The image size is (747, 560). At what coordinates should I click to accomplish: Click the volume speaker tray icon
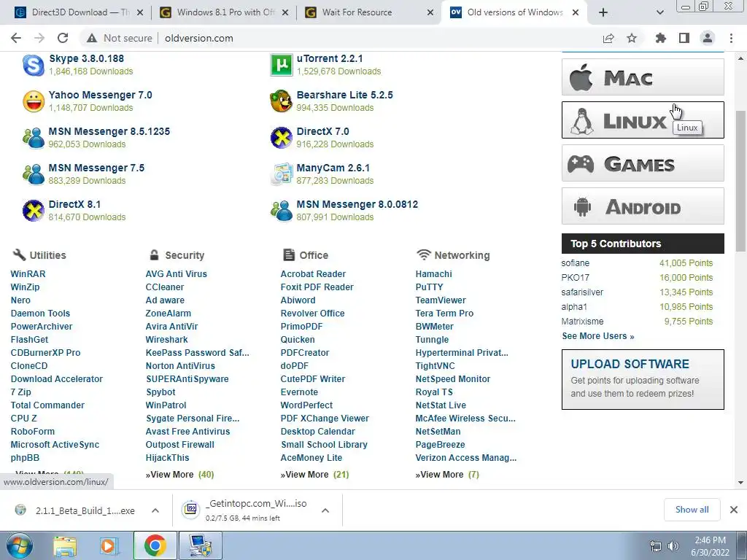673,546
